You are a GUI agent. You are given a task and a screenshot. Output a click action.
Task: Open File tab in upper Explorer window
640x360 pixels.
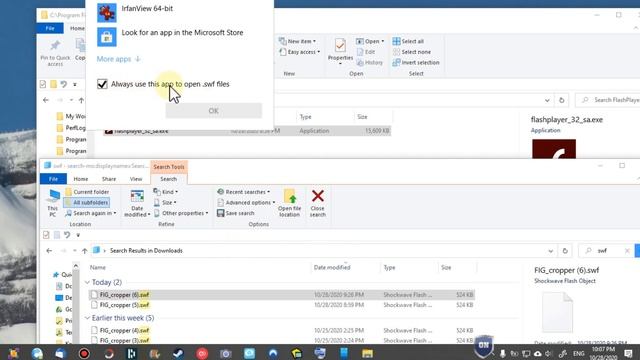tap(50, 28)
